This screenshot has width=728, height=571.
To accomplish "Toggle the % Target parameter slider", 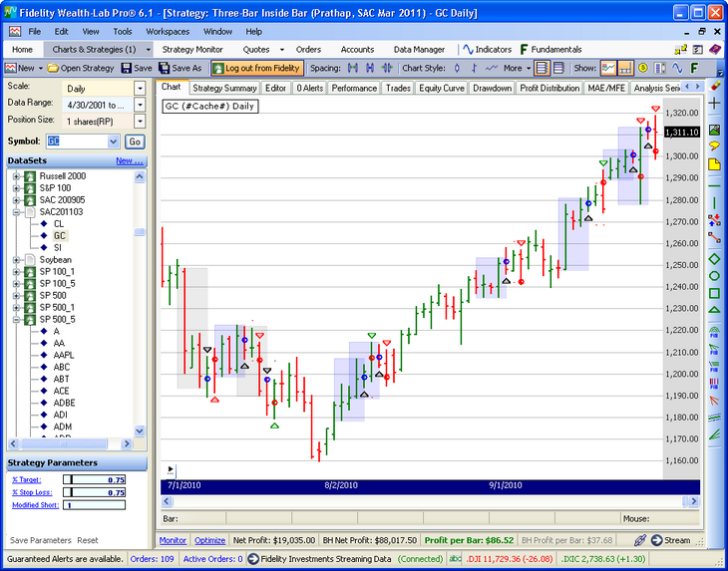I will pyautogui.click(x=95, y=479).
